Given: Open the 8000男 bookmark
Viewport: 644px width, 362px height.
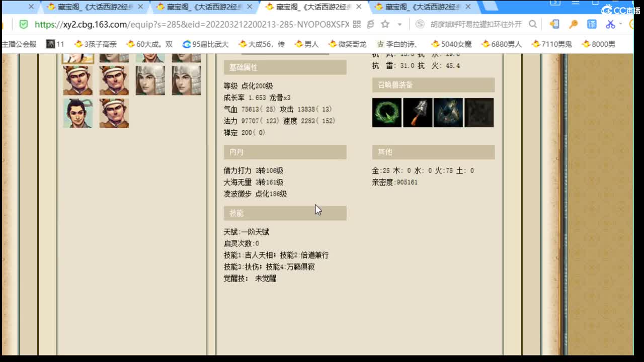Looking at the screenshot, I should click(599, 44).
